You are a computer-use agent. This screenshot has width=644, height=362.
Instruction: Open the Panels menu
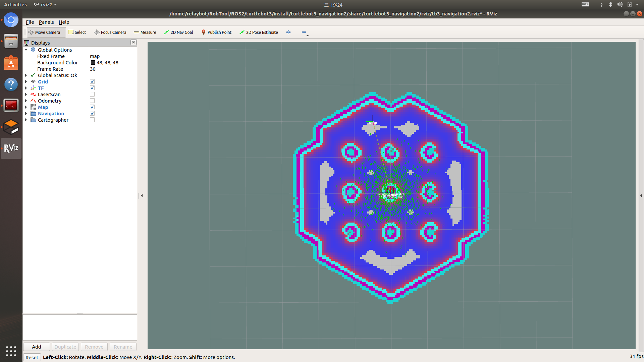click(46, 22)
